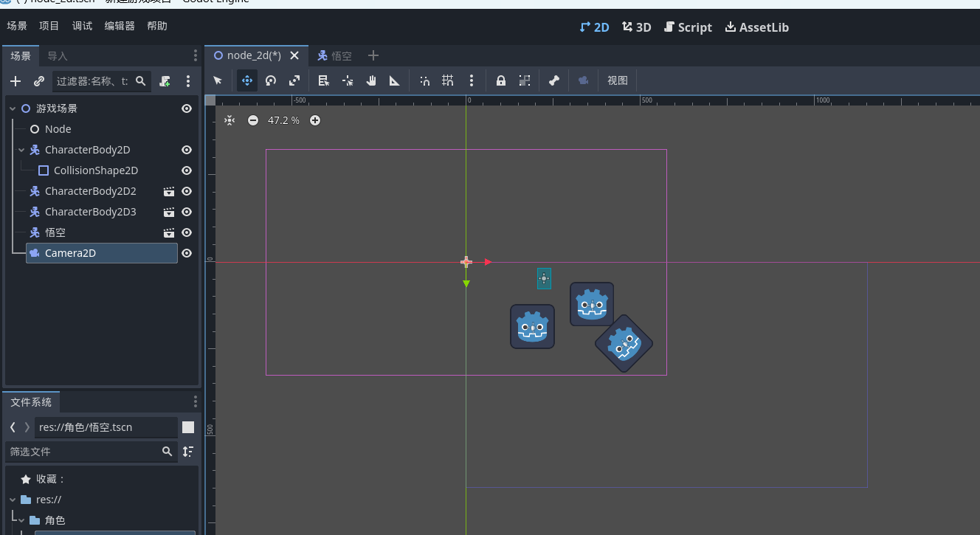The image size is (980, 535).
Task: Select the Scale mode tool
Action: coord(294,80)
